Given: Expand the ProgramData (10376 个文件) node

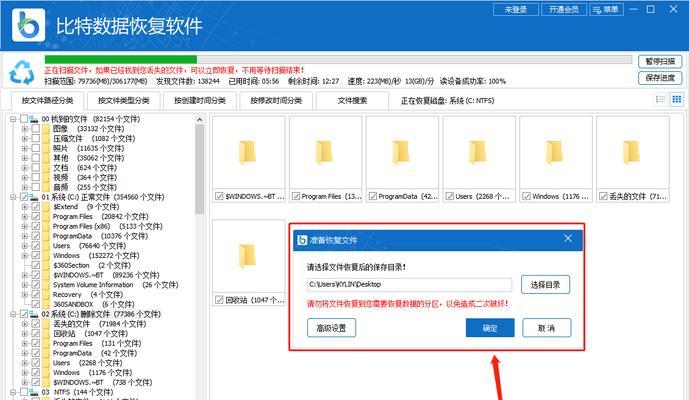Looking at the screenshot, I should tap(25, 236).
